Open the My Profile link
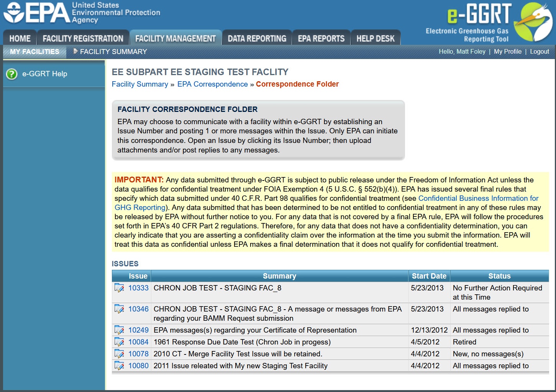 pos(508,51)
